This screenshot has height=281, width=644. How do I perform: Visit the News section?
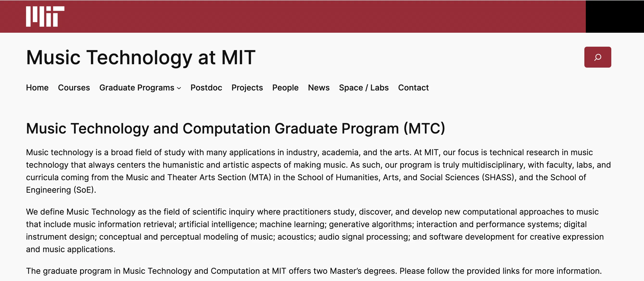tap(318, 88)
